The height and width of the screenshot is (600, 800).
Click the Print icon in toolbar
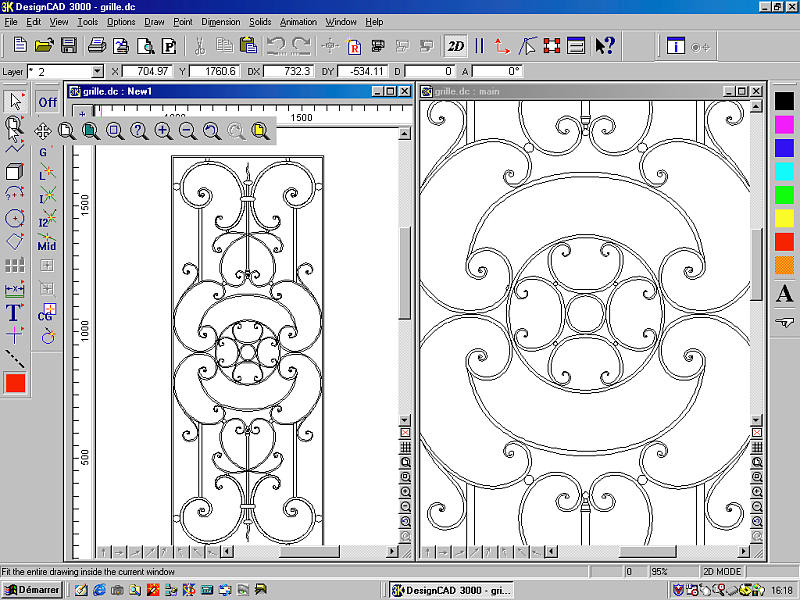click(x=97, y=46)
